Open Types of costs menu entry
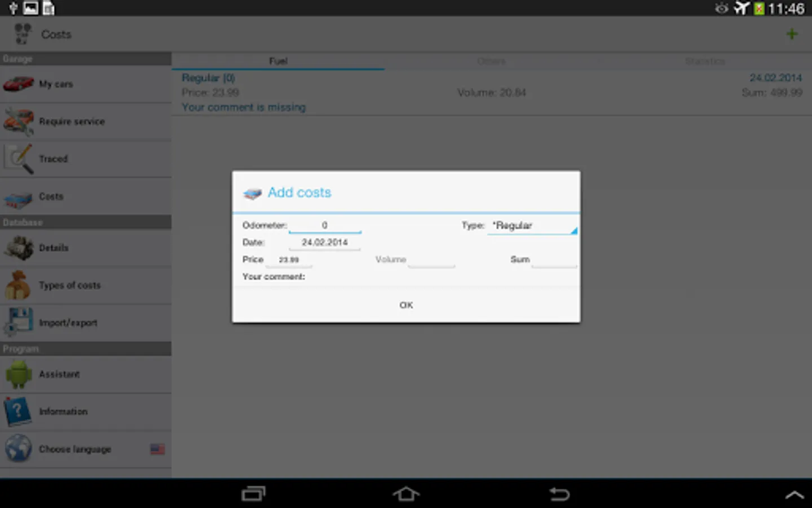The image size is (812, 508). click(86, 285)
